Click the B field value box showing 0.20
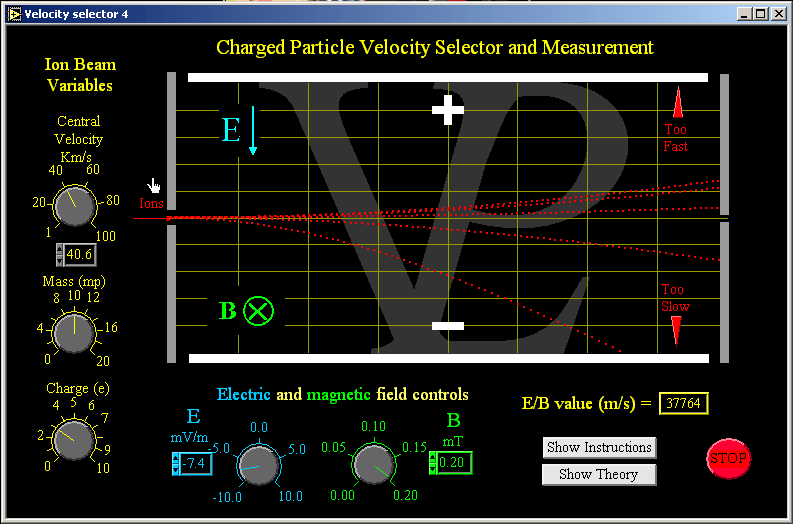The width and height of the screenshot is (793, 524). tap(454, 462)
